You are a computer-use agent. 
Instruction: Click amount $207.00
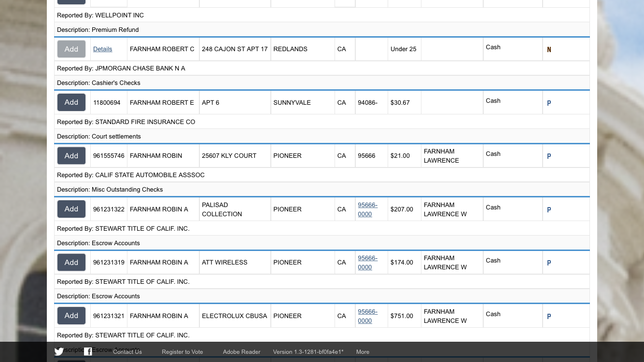coord(402,209)
